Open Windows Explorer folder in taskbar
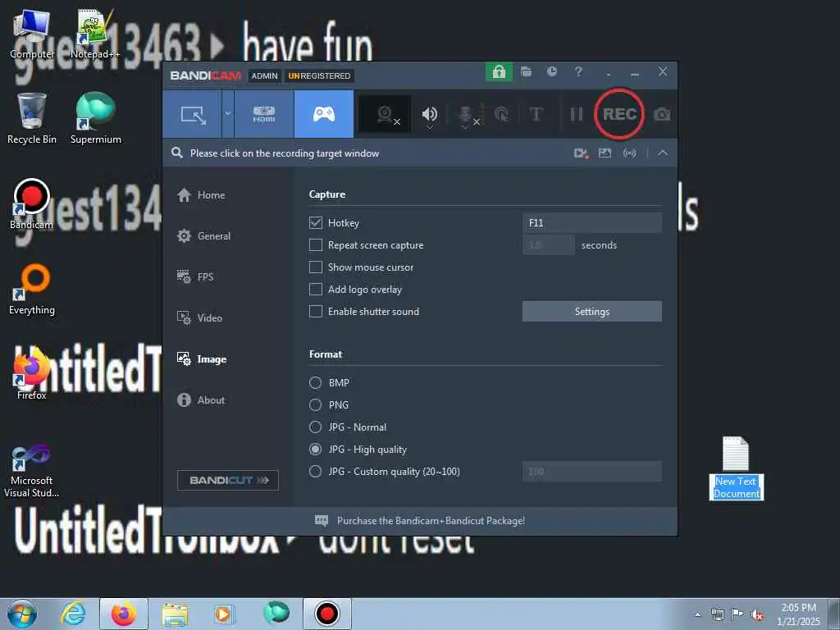The image size is (840, 630). point(175,614)
